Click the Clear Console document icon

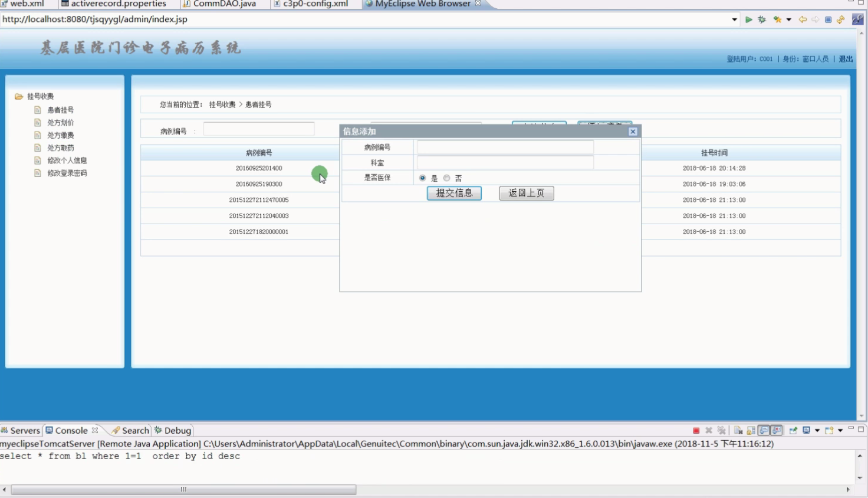coord(738,431)
